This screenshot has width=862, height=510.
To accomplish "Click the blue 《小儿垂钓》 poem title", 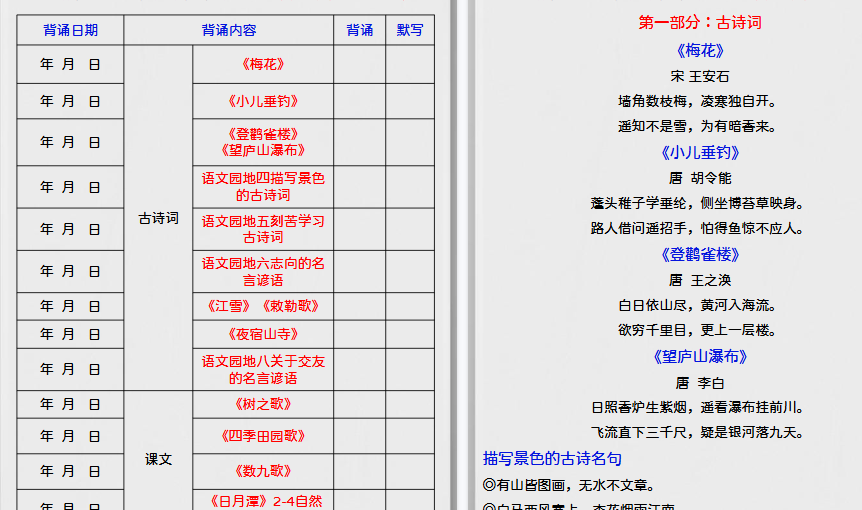I will [700, 152].
